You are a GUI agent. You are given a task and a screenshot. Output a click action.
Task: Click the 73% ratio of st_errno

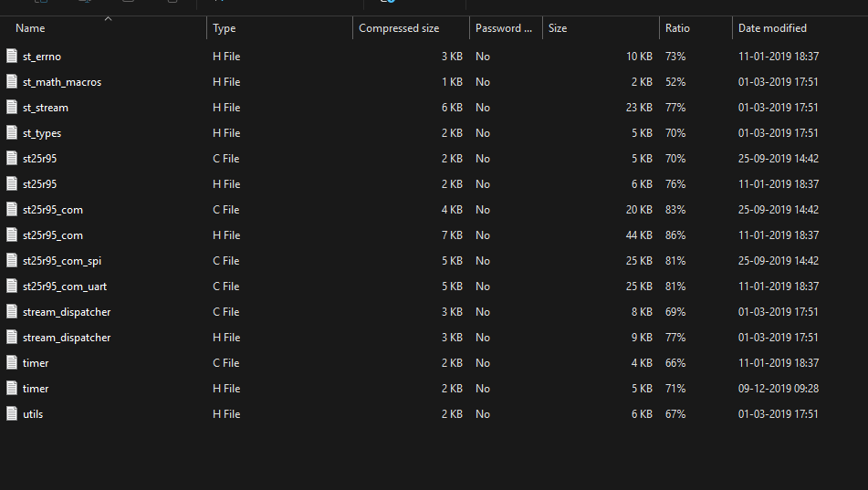675,57
